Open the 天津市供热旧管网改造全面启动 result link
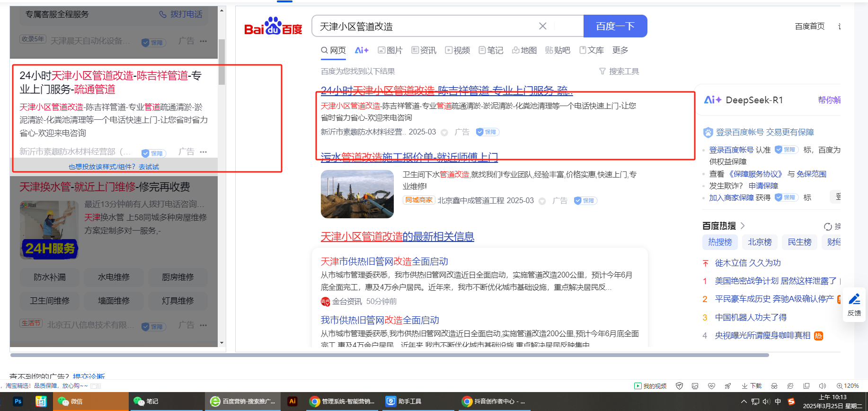The height and width of the screenshot is (411, 868). [384, 261]
